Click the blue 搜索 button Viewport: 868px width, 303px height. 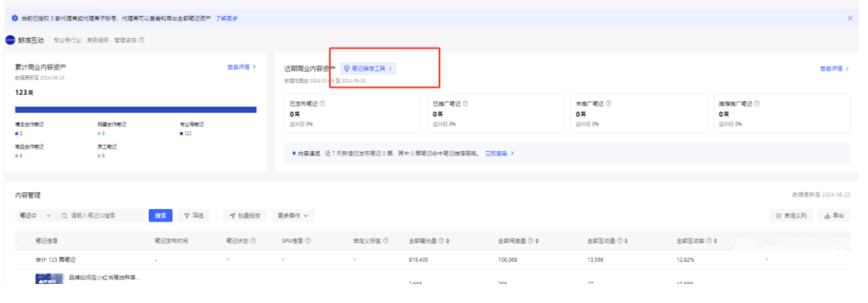161,216
